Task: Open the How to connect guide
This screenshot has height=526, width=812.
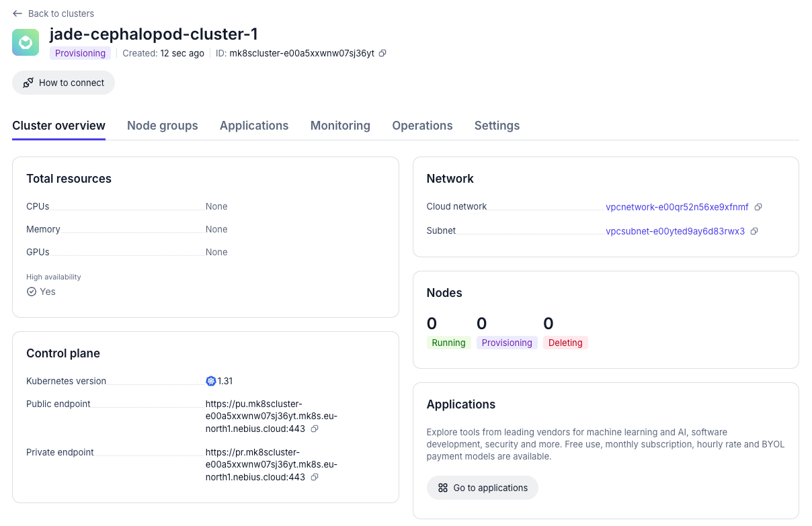Action: [x=63, y=83]
